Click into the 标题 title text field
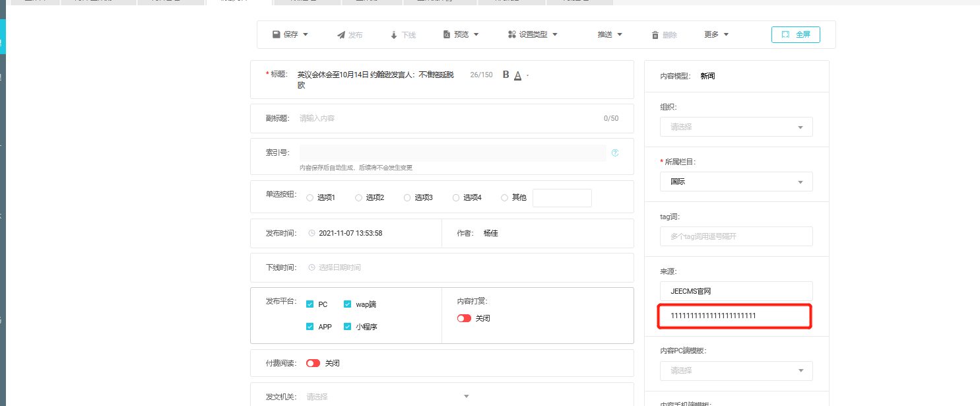This screenshot has width=980, height=406. [376, 80]
